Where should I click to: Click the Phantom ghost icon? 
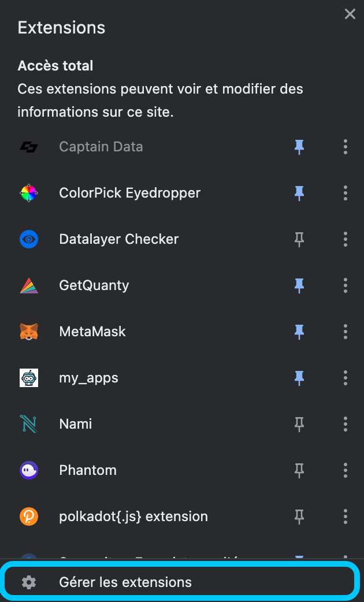pyautogui.click(x=29, y=470)
